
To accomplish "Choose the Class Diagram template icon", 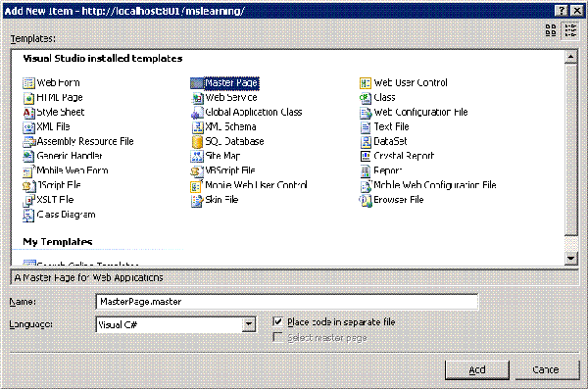I will 28,216.
